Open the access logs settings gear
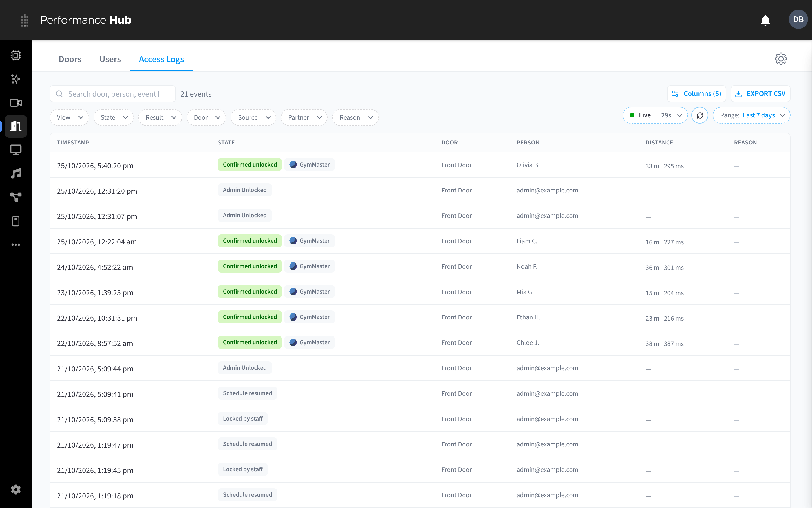812x508 pixels. pos(781,59)
